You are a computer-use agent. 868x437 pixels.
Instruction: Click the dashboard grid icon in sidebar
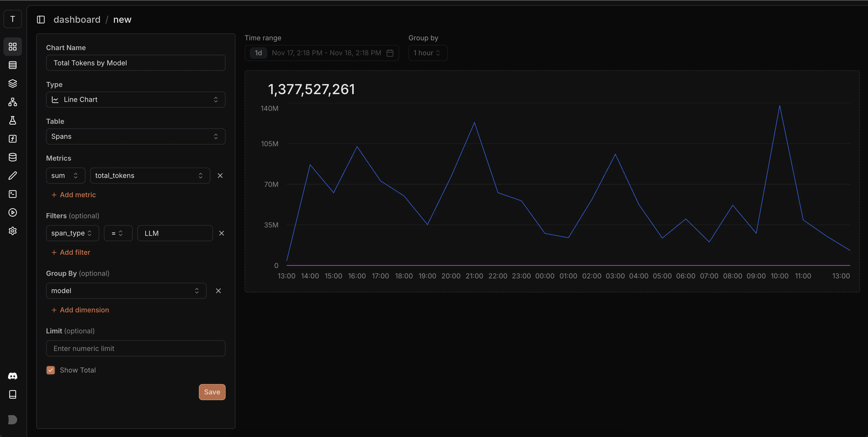pyautogui.click(x=12, y=47)
